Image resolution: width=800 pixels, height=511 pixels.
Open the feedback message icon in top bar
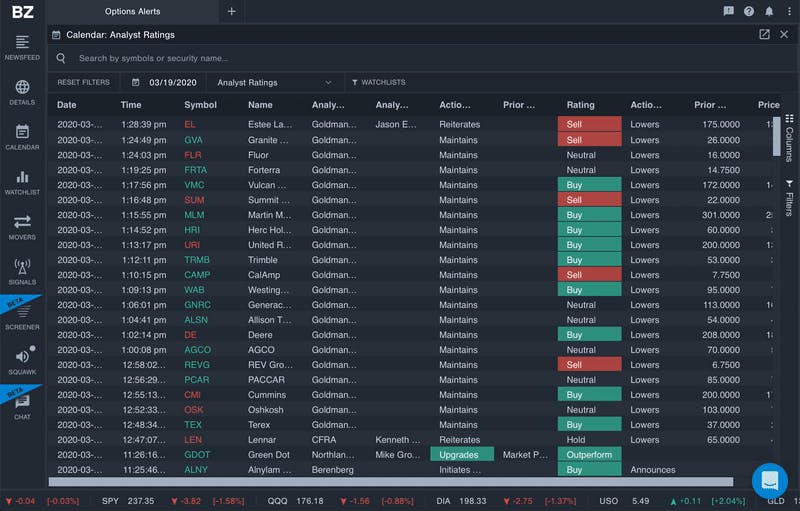point(729,11)
